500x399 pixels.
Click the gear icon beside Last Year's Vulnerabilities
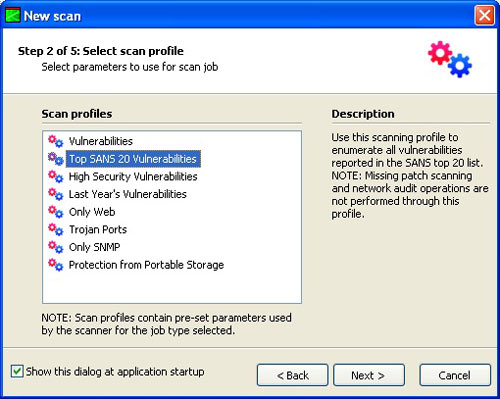[x=55, y=194]
